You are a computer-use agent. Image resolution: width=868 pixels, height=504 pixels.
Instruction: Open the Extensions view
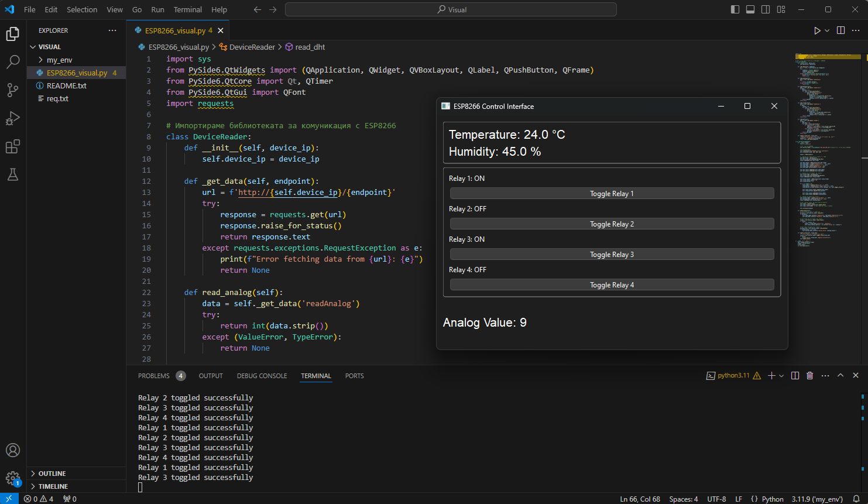click(13, 146)
